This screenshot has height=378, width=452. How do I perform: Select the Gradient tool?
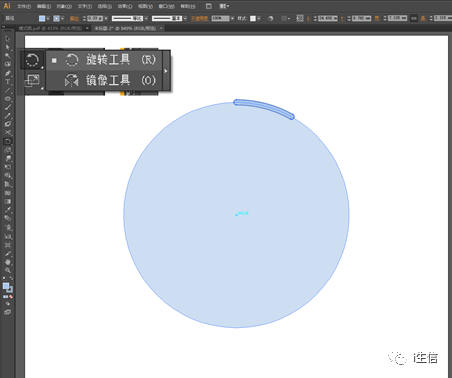[8, 201]
